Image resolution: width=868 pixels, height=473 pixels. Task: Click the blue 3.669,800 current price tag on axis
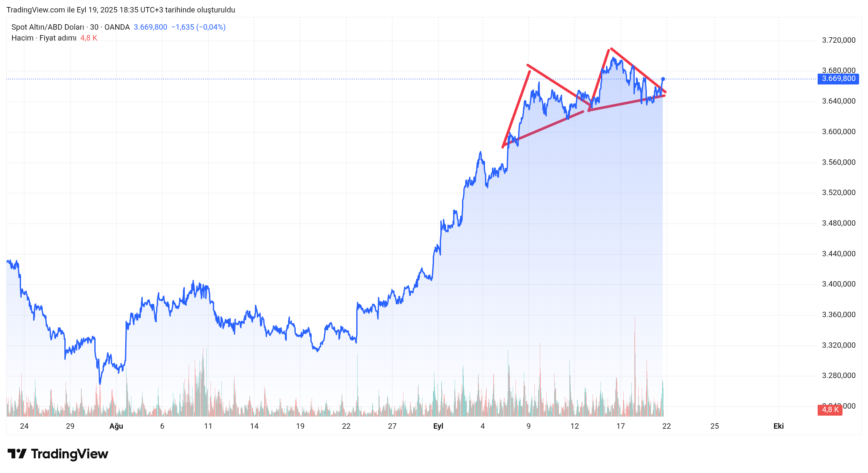point(838,78)
